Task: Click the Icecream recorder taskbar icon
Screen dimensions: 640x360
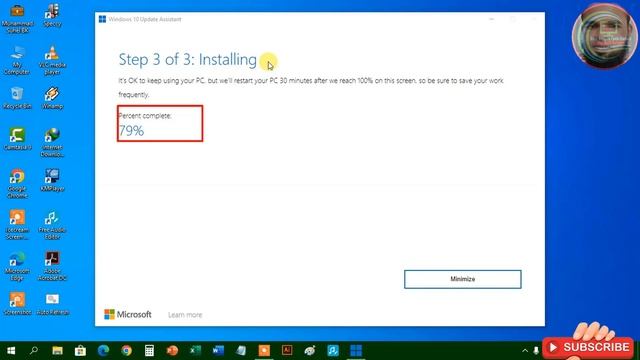Action: [x=264, y=351]
